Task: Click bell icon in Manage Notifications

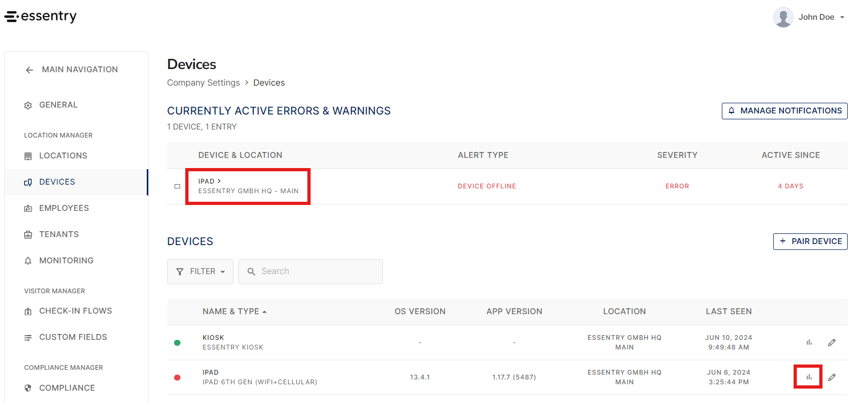Action: point(731,111)
